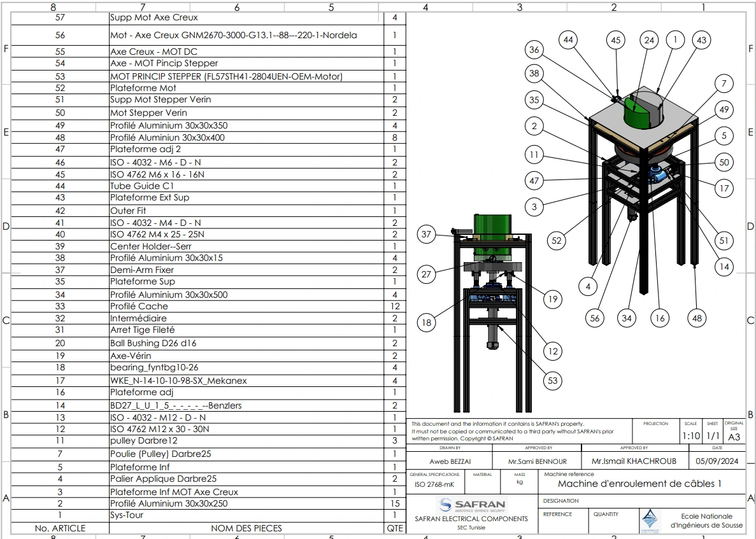The width and height of the screenshot is (756, 539).
Task: Select balloon 45 in the isometric view
Action: tap(616, 40)
